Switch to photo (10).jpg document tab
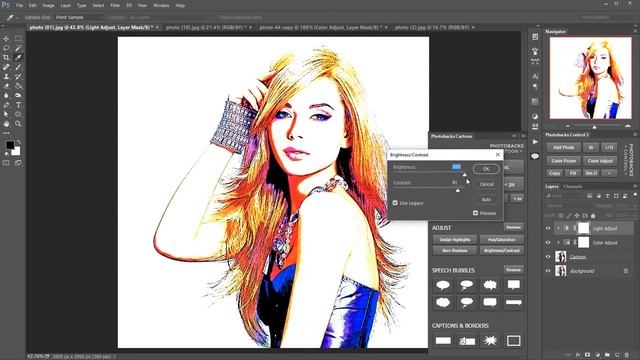The height and width of the screenshot is (360, 640). [x=205, y=27]
